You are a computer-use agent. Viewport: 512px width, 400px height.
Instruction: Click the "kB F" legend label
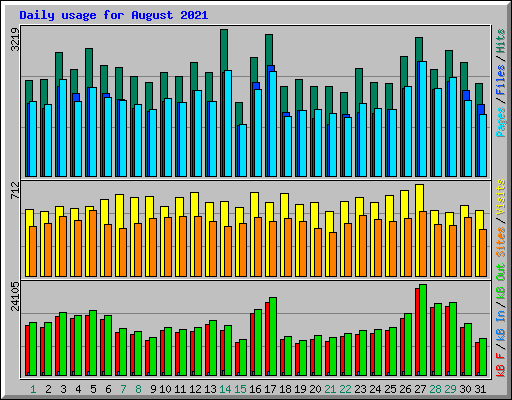(501, 365)
